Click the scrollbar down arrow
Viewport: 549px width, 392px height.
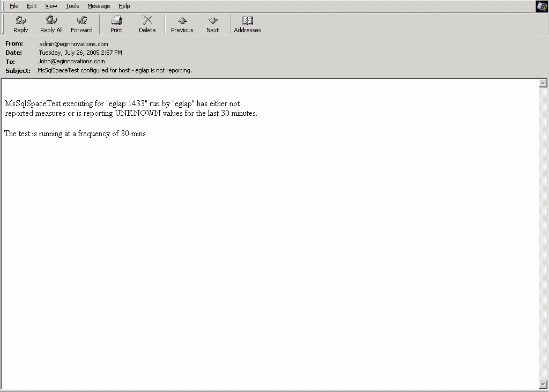pos(543,384)
